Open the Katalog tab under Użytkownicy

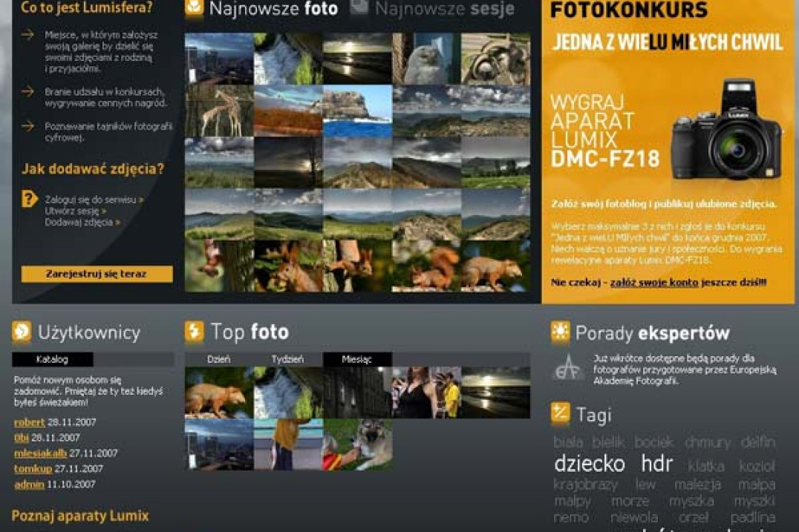52,359
